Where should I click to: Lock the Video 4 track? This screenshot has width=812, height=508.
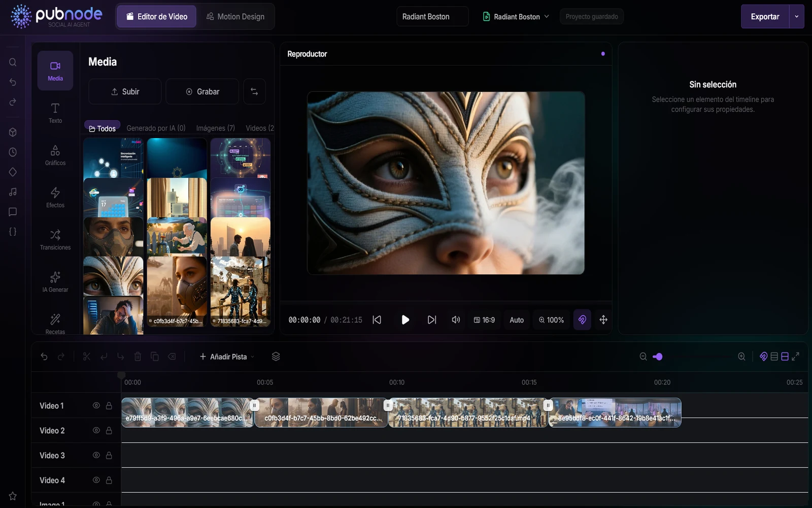(x=109, y=480)
